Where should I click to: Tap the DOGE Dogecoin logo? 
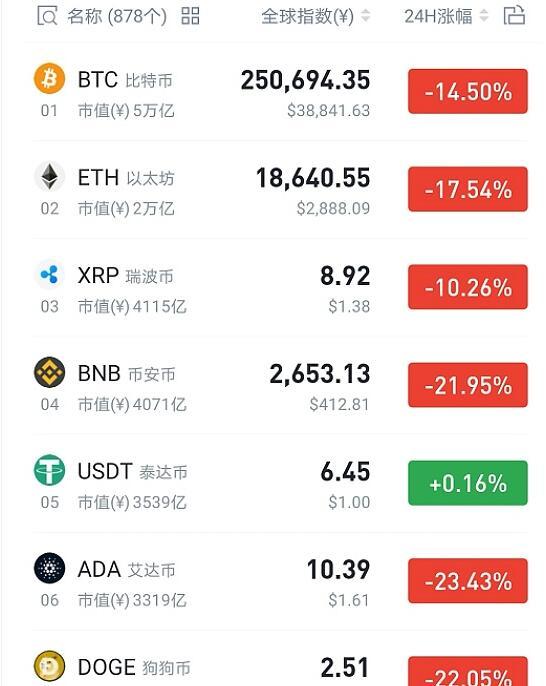point(49,666)
